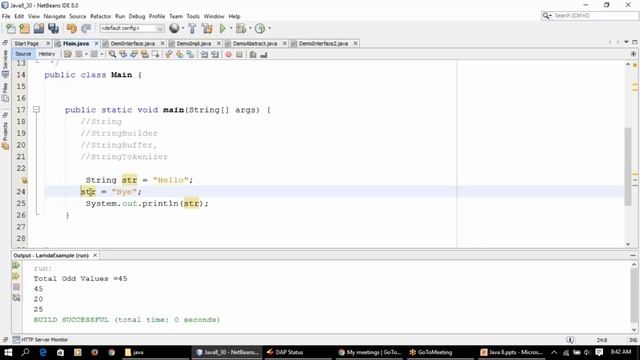Click Next Bookmark editor icon
Image resolution: width=640 pixels, height=360 pixels.
tap(180, 54)
